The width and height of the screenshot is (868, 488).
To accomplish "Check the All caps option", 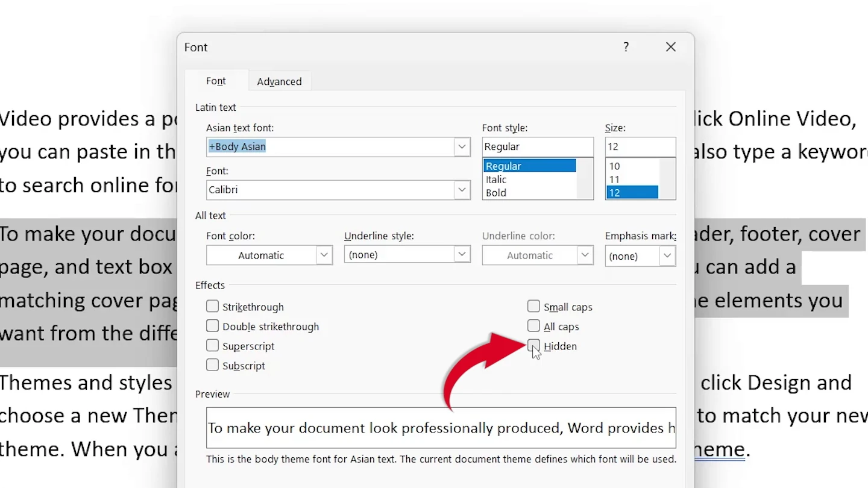I will pyautogui.click(x=533, y=326).
